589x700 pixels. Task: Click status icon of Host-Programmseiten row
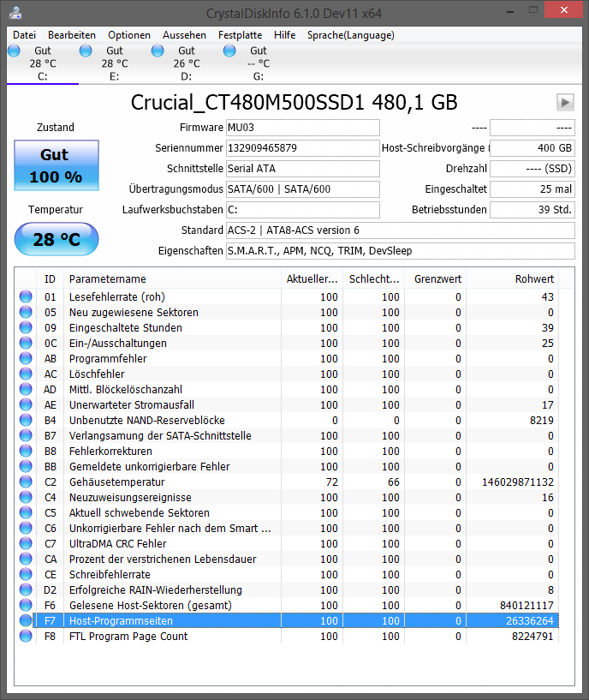[x=26, y=620]
